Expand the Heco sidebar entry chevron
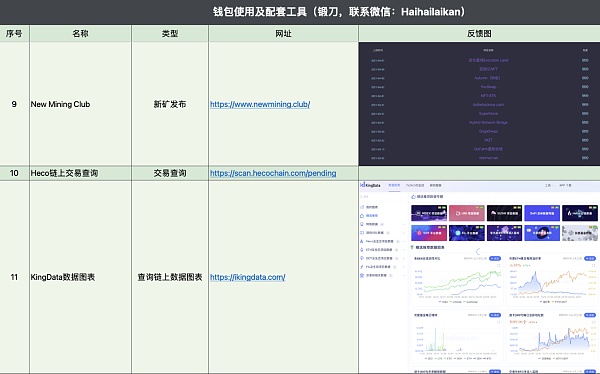 [x=403, y=241]
